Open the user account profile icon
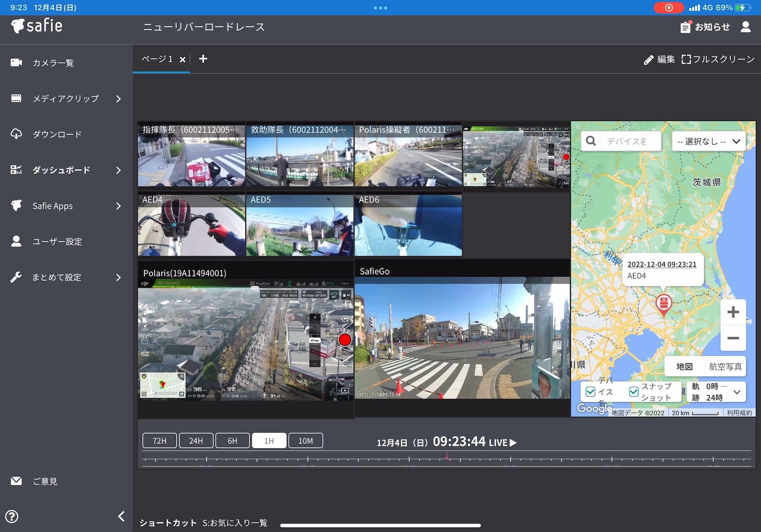The height and width of the screenshot is (532, 761). click(x=746, y=27)
